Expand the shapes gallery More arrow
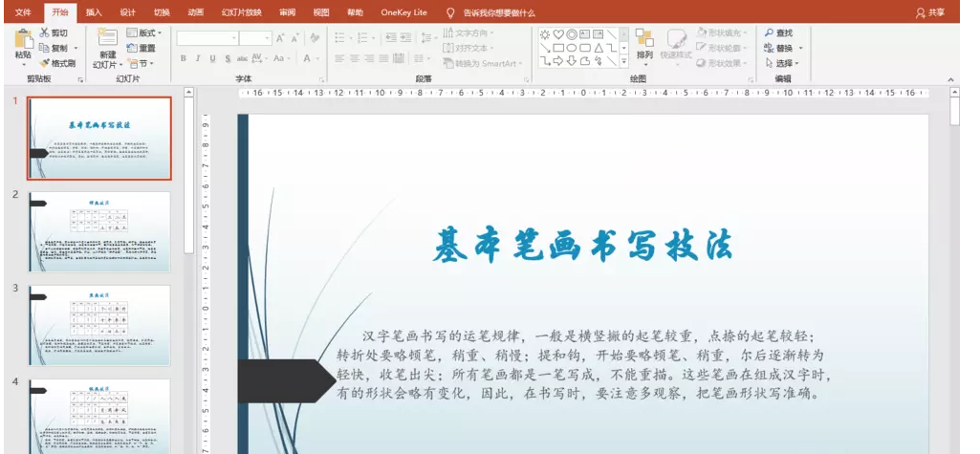The height and width of the screenshot is (454, 980). pyautogui.click(x=623, y=60)
